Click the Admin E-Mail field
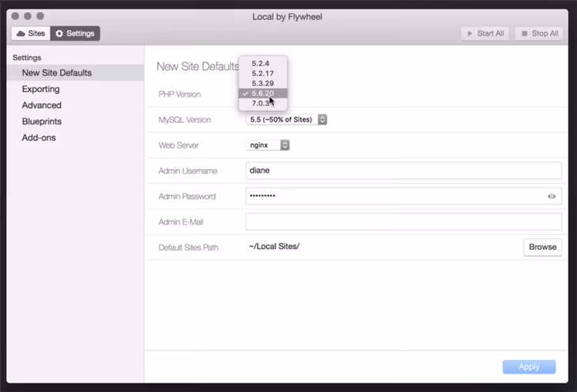This screenshot has height=392, width=577. click(x=403, y=221)
